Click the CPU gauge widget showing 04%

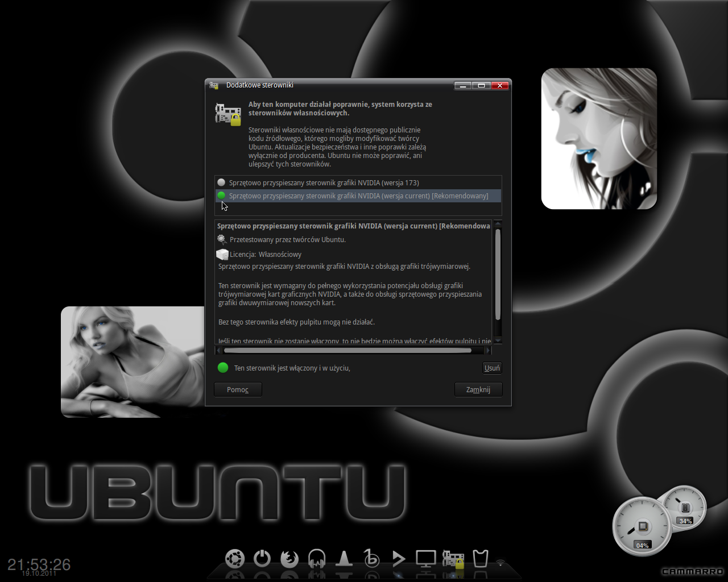click(643, 526)
